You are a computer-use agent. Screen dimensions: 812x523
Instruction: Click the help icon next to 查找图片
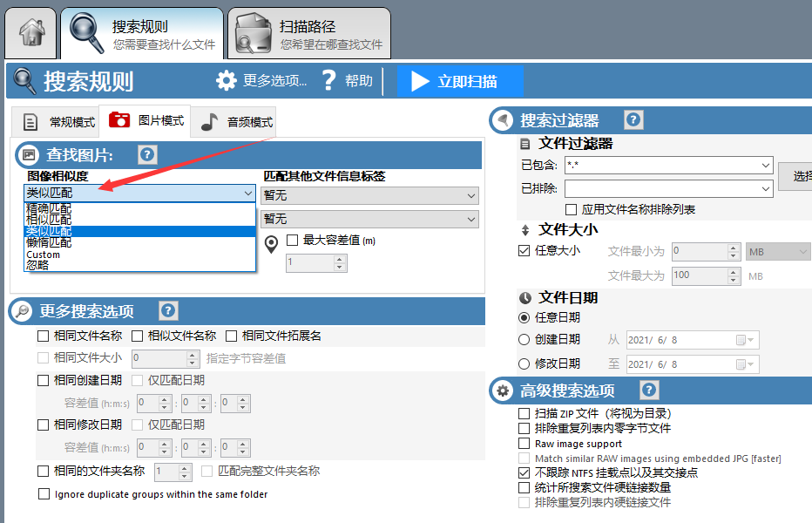click(145, 155)
